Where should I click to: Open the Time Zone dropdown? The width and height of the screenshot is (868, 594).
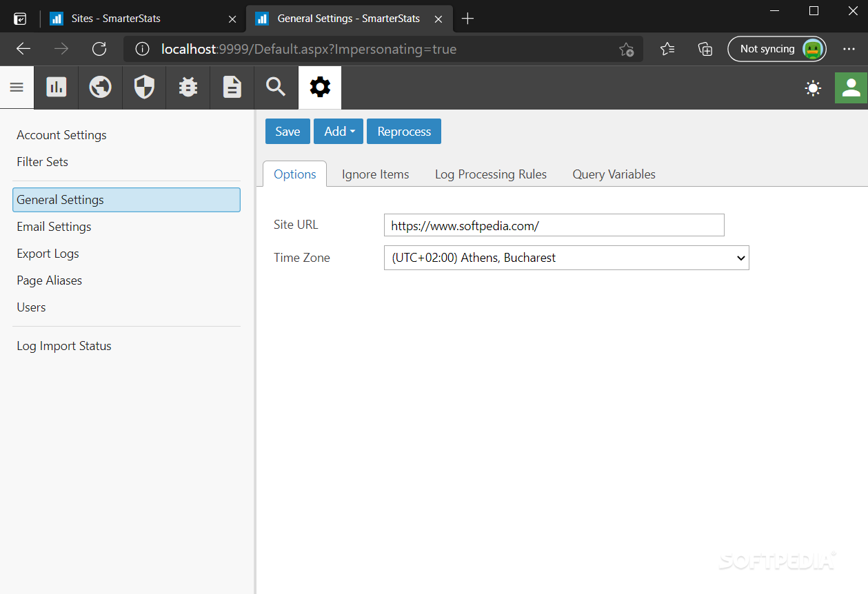[567, 258]
